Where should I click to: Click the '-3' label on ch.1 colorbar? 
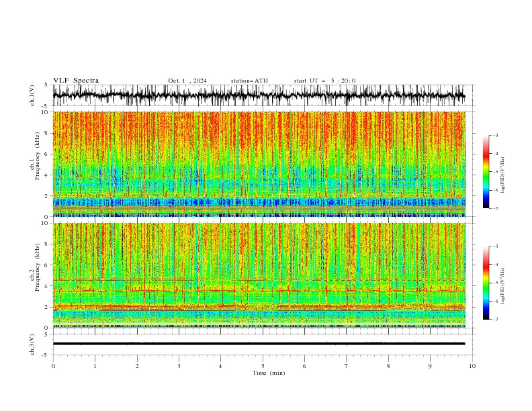pyautogui.click(x=495, y=135)
